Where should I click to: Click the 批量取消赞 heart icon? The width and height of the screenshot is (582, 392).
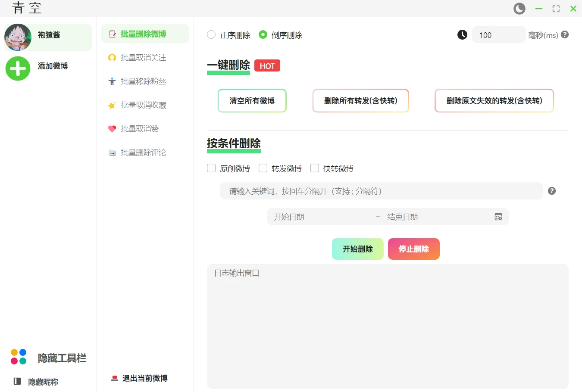click(x=112, y=128)
